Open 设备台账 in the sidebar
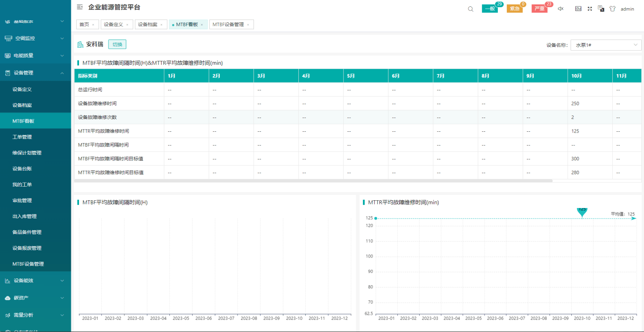This screenshot has width=644, height=332. [x=35, y=168]
